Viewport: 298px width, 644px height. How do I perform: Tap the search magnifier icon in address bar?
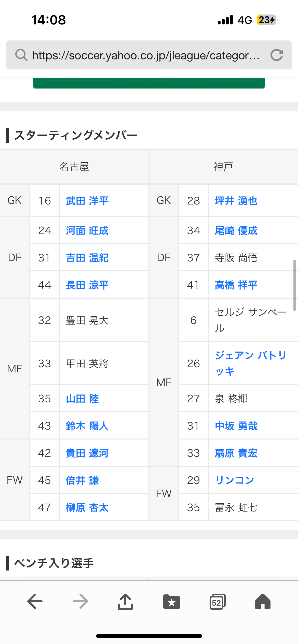pos(21,55)
